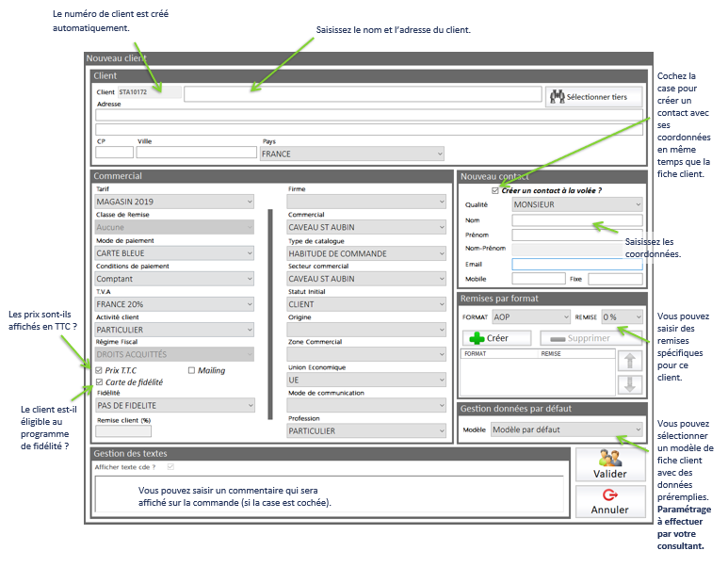Screen dimensions: 728x567
Task: Expand the Modèle par défaut dropdown
Action: (568, 429)
